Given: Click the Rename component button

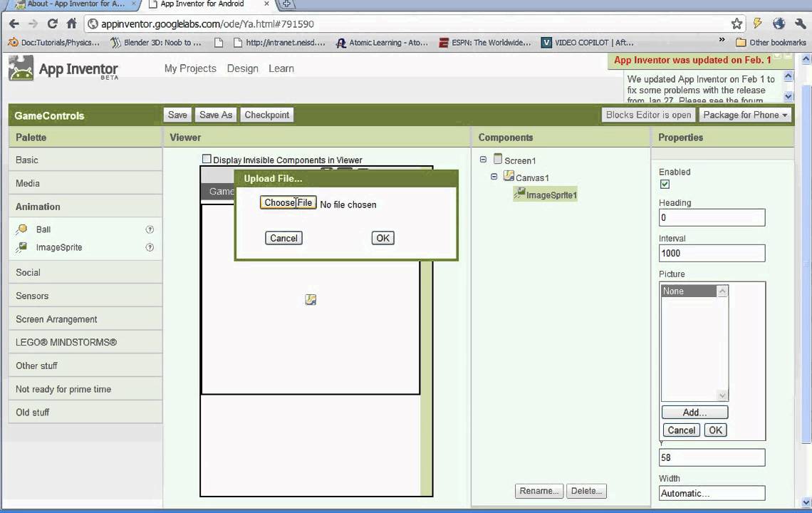Looking at the screenshot, I should tap(539, 491).
